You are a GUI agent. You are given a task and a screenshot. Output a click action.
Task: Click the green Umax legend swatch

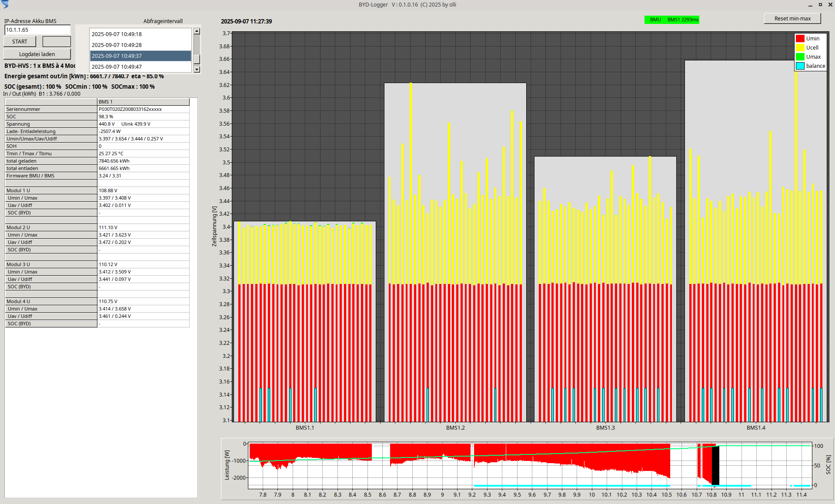(x=800, y=57)
